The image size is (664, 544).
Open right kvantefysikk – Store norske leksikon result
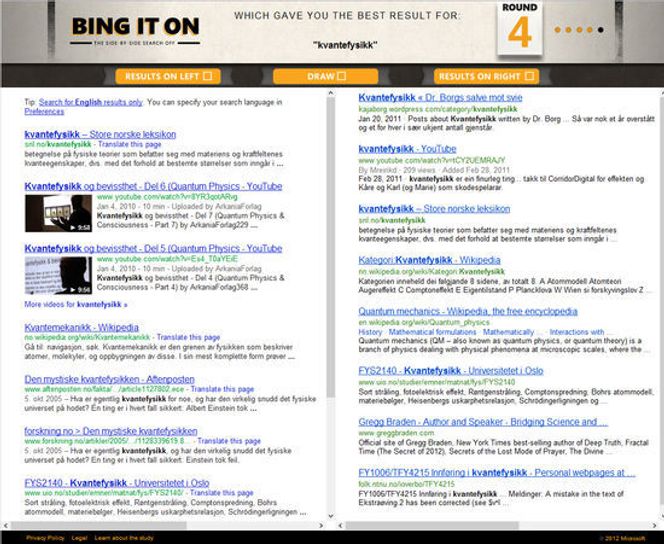point(434,209)
